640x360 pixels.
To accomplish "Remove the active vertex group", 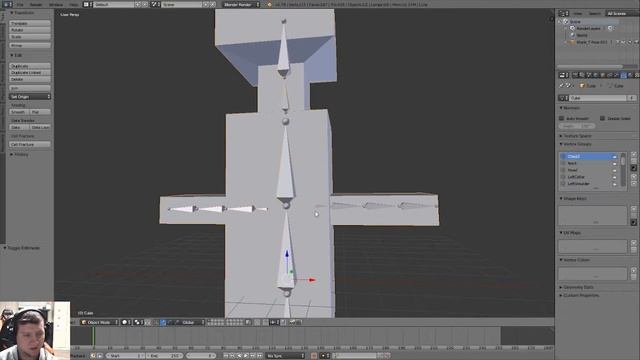I will [x=634, y=161].
